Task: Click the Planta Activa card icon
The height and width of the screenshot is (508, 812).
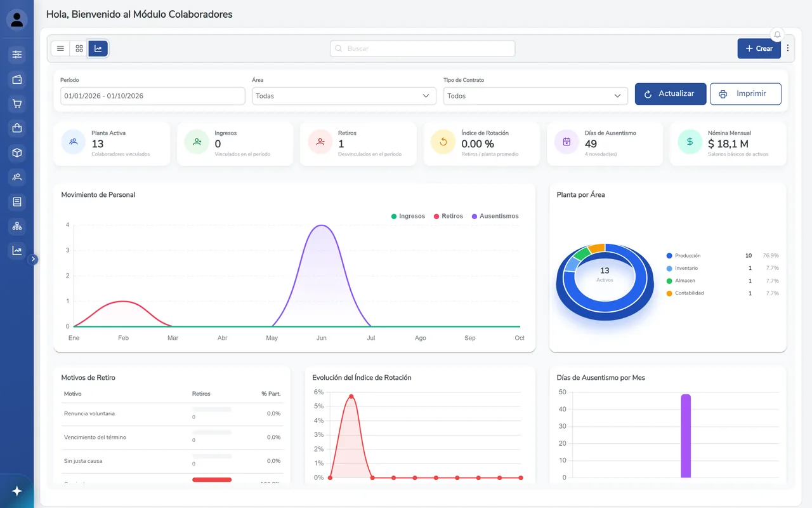Action: click(x=74, y=142)
